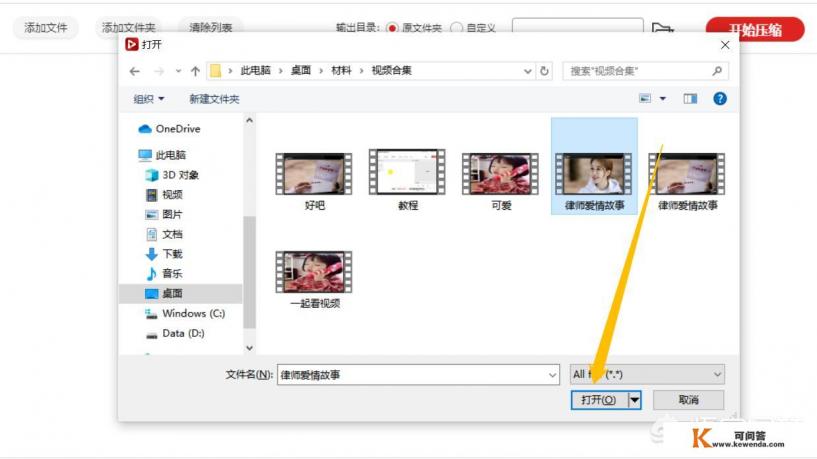
Task: Click the search magnifier icon
Action: click(717, 70)
